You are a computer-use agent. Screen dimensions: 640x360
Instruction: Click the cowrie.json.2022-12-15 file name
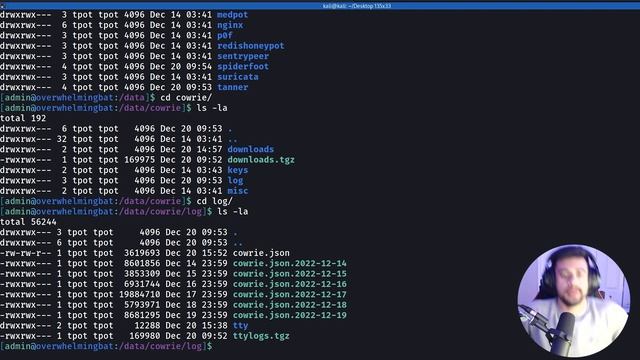(289, 274)
